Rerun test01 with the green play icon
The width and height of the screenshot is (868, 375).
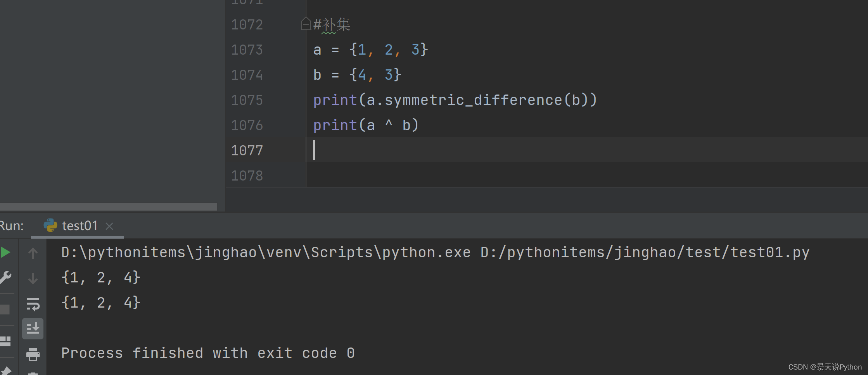click(5, 253)
